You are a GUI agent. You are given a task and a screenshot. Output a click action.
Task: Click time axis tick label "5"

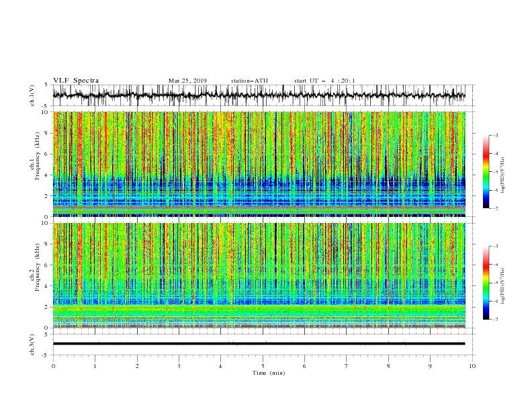click(x=263, y=366)
